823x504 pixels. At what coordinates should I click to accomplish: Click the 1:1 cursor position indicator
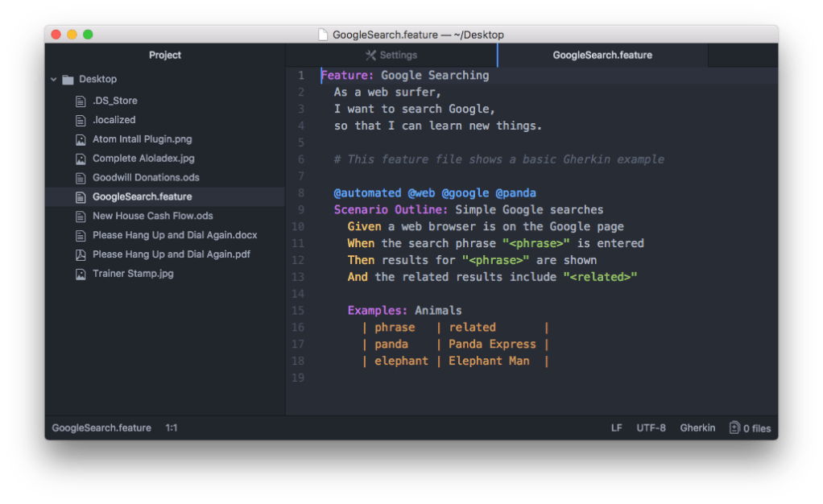pos(171,428)
